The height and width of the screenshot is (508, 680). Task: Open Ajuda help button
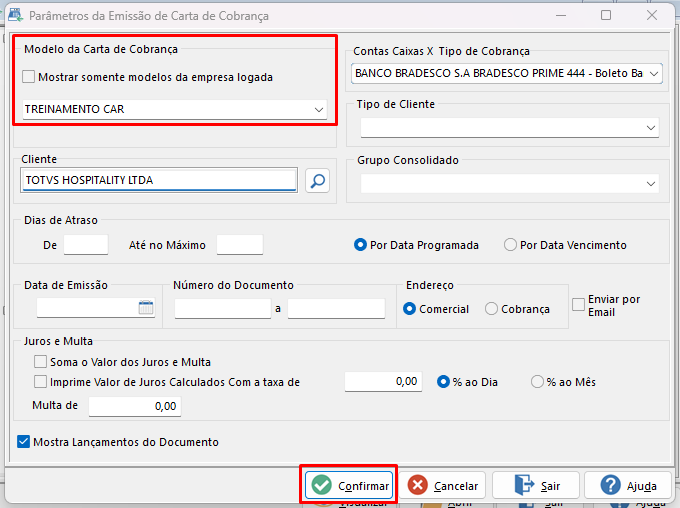[x=628, y=485]
